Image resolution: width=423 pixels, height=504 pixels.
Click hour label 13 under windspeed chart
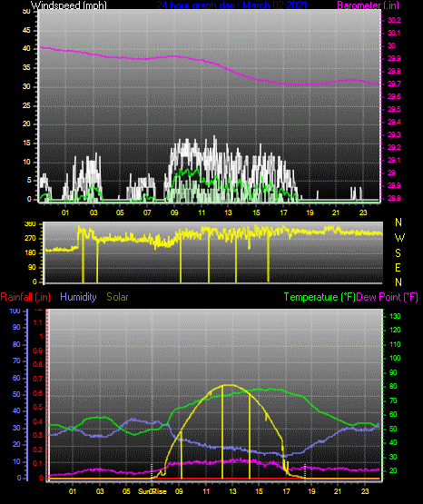(229, 212)
